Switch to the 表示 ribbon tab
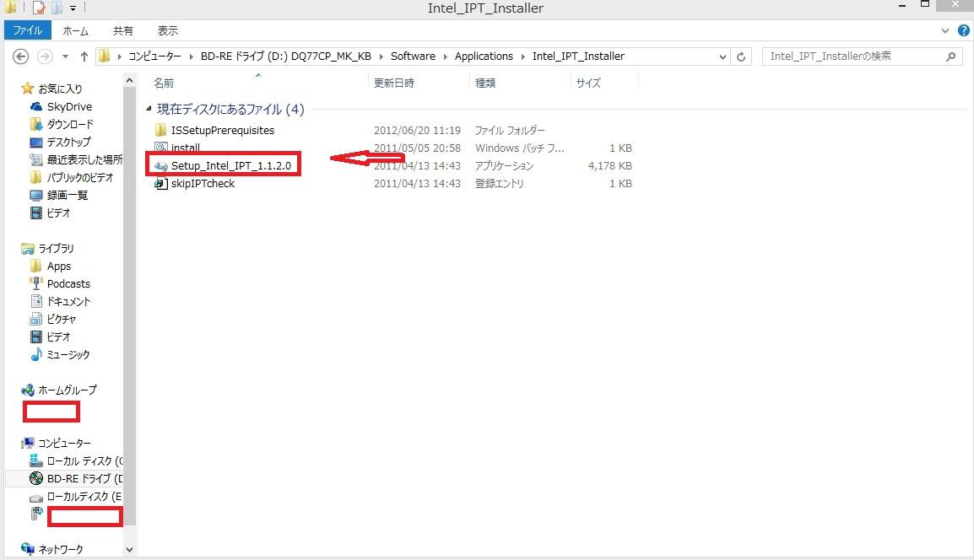This screenshot has height=560, width=974. (167, 30)
